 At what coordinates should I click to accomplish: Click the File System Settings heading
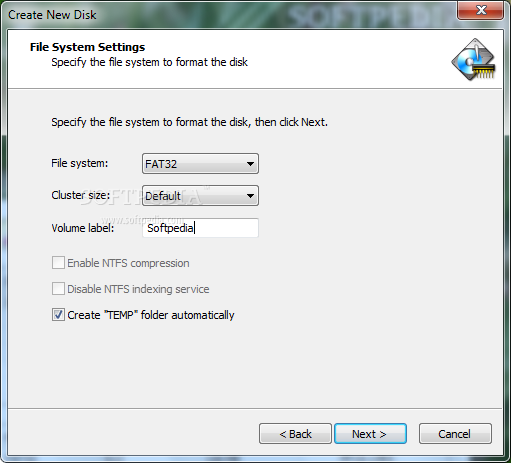[87, 47]
